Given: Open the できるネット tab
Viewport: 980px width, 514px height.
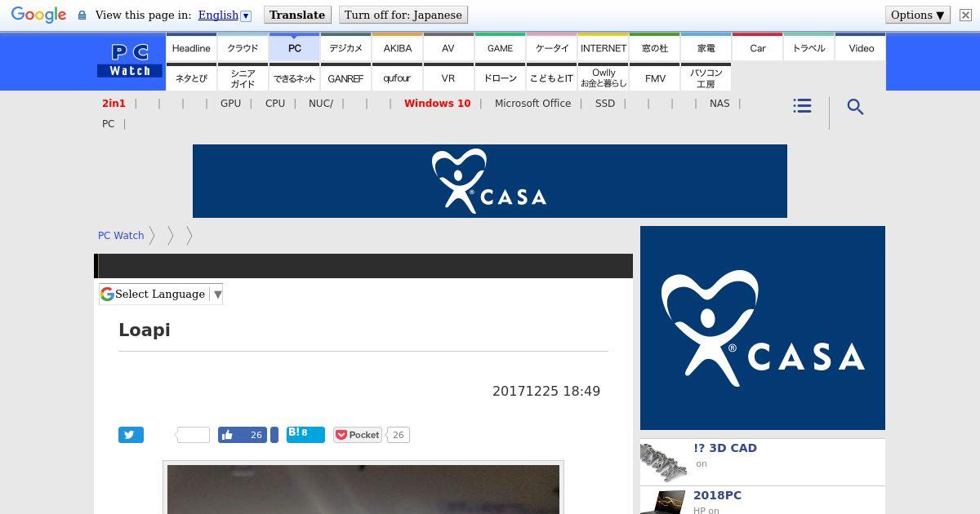Looking at the screenshot, I should coord(294,78).
